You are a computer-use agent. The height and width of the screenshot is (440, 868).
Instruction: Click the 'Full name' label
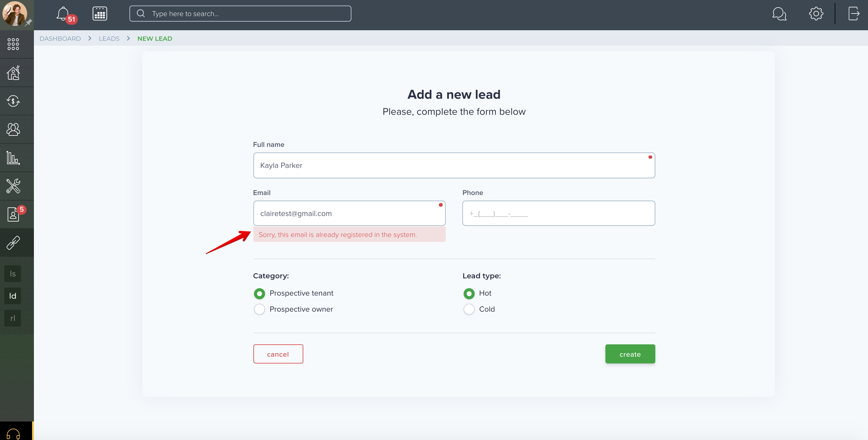click(268, 144)
